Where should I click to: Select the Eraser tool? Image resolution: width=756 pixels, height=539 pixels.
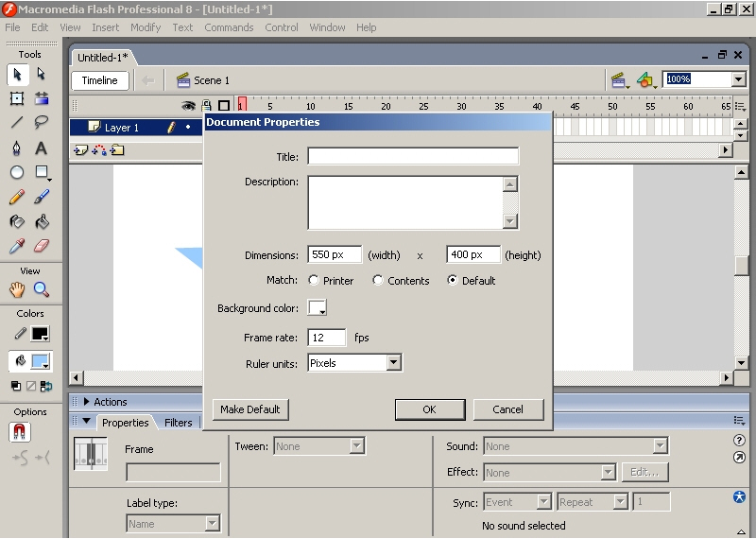[42, 246]
